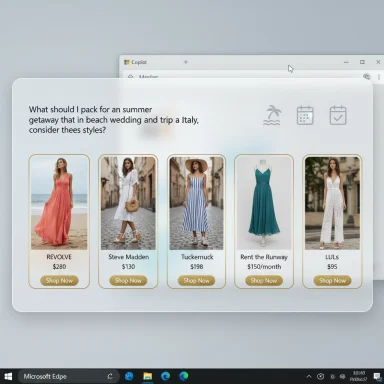Screen dimensions: 384x384
Task: Open the notification center icon
Action: click(377, 376)
